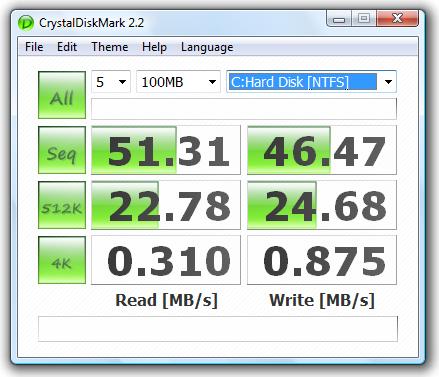The width and height of the screenshot is (439, 377).
Task: Minimize the CrystalDiskMark window
Action: [339, 19]
